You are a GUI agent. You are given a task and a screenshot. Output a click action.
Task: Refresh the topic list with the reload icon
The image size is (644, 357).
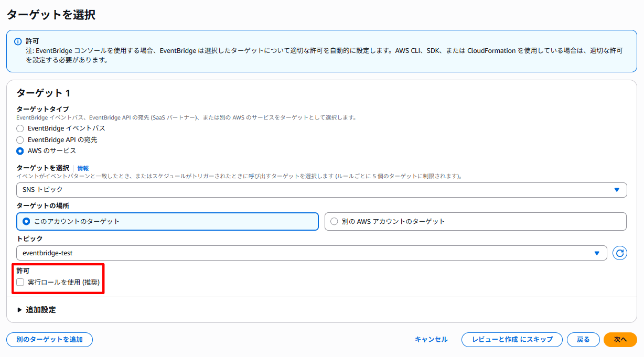620,253
